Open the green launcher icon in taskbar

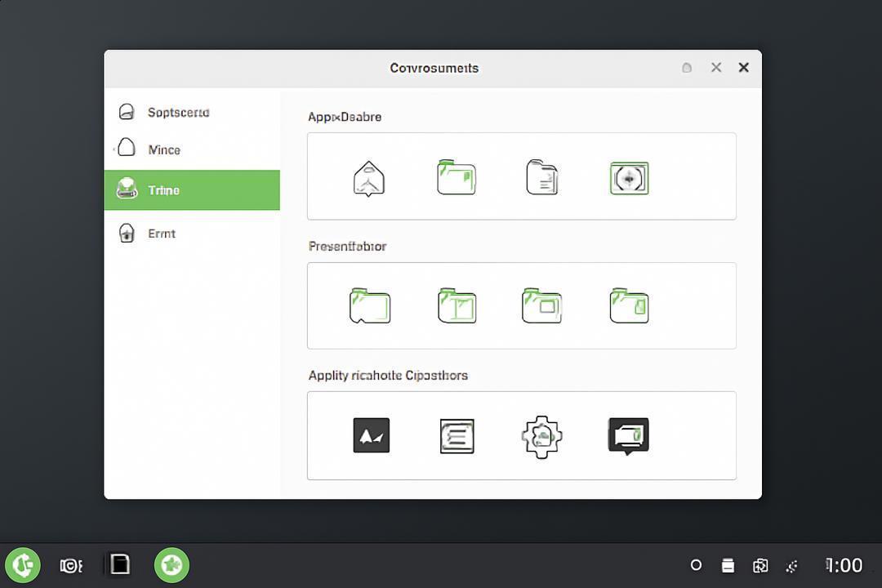23,565
